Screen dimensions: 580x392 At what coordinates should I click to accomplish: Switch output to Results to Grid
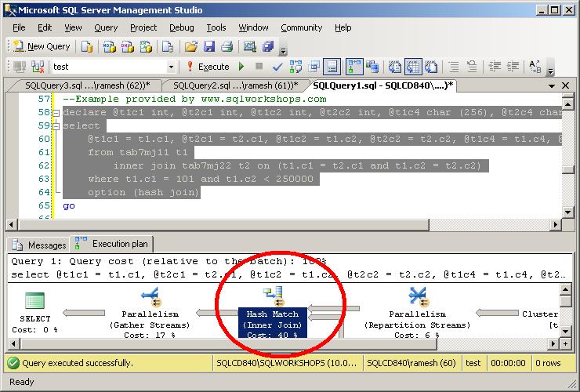tap(413, 67)
